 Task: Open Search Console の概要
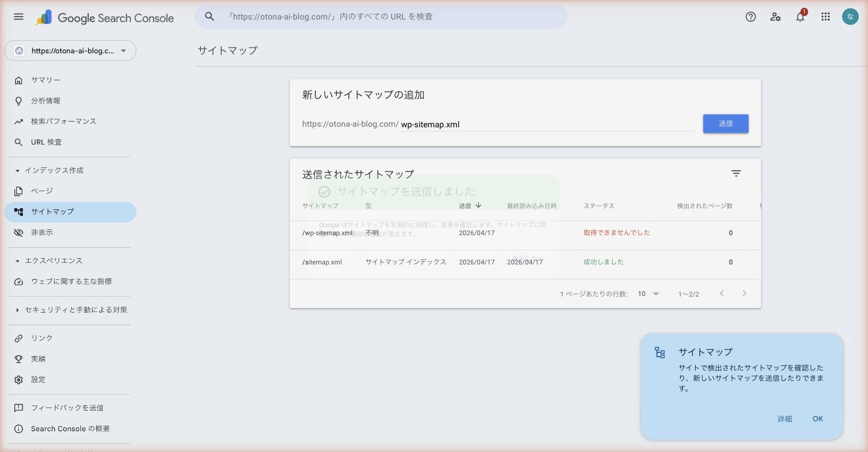pos(70,428)
